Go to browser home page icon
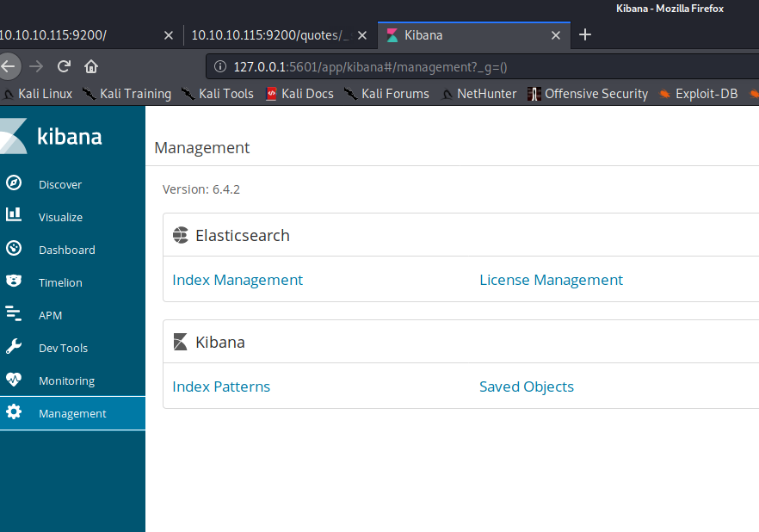 pos(91,66)
